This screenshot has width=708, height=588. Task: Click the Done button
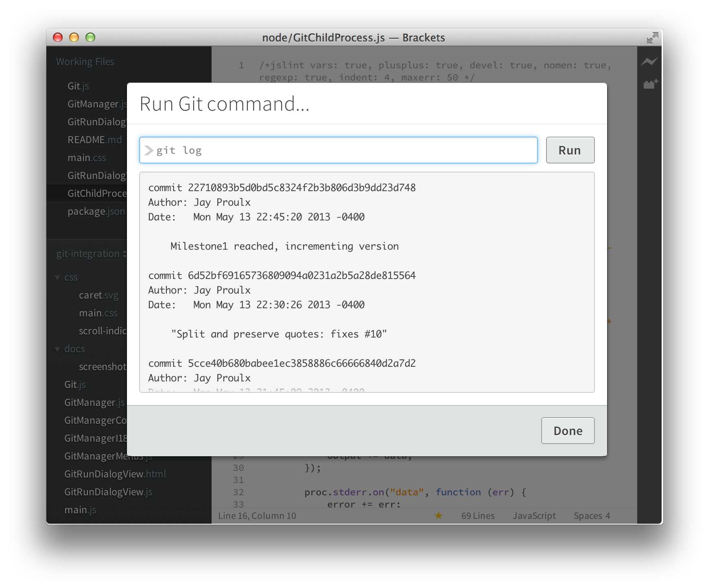click(568, 431)
